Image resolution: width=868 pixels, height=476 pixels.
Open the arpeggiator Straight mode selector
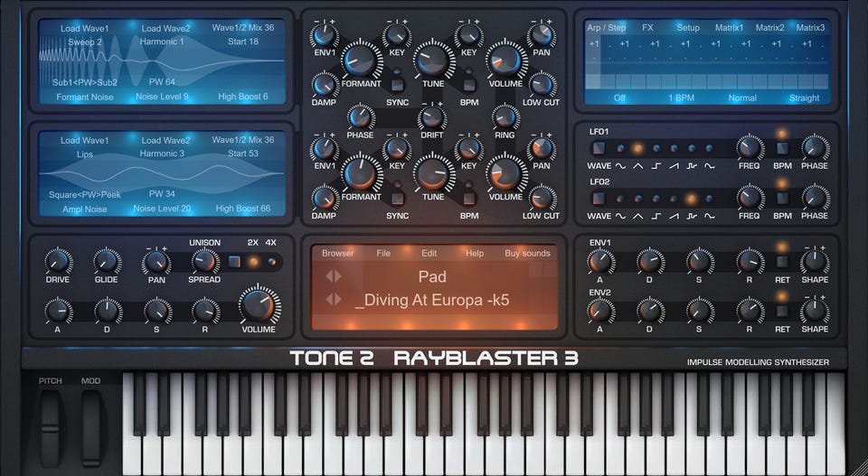(x=805, y=98)
